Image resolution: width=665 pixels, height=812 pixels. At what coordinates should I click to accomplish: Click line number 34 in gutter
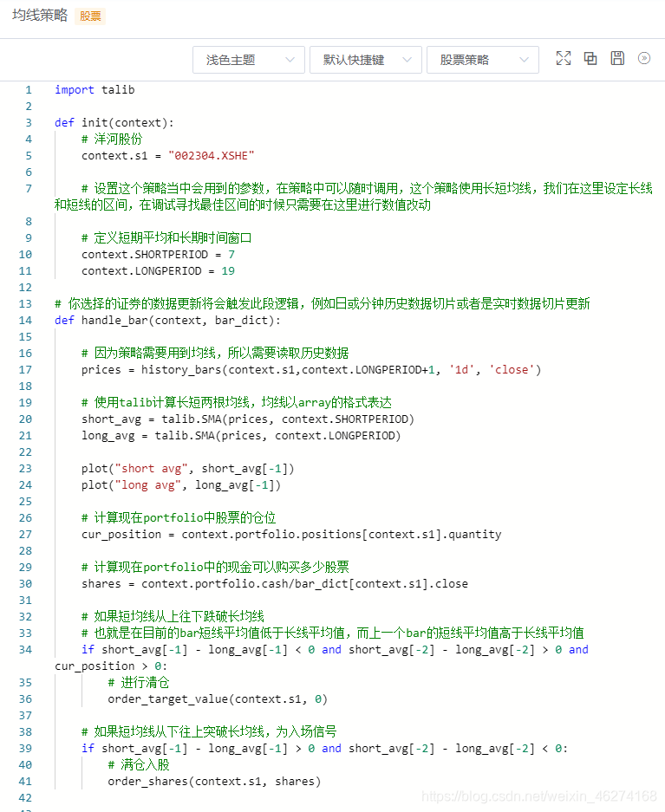25,650
